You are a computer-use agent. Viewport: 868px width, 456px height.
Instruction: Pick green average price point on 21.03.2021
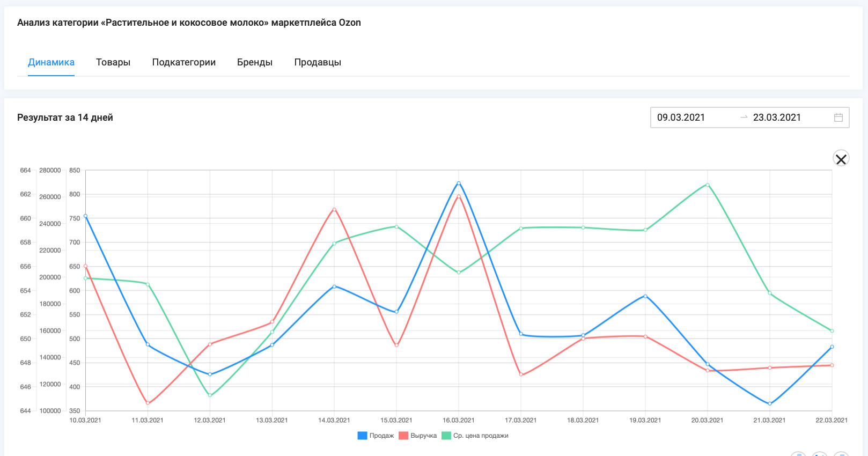pos(770,293)
